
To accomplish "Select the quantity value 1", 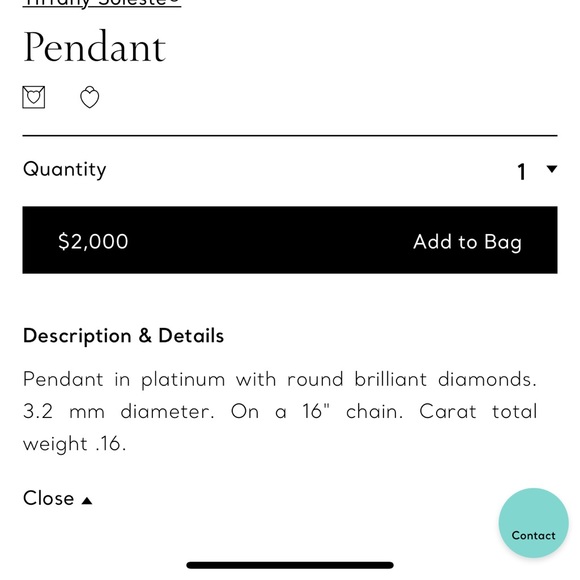I will point(522,172).
